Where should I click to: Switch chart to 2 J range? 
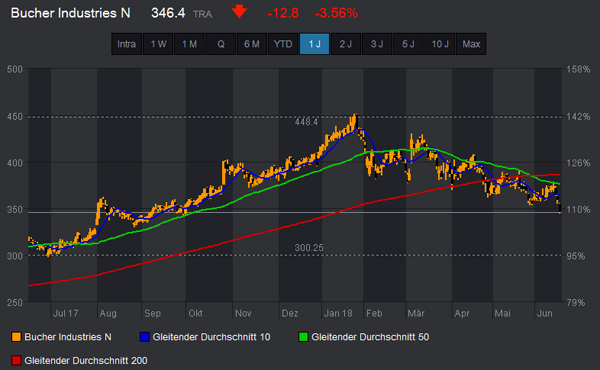[346, 44]
